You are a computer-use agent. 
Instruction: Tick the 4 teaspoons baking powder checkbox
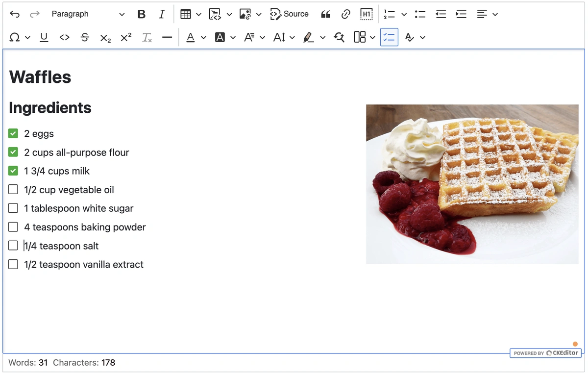point(13,227)
